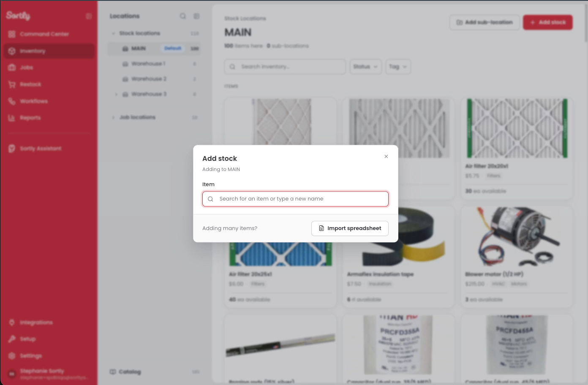Select Warehouse 2 in tree
588x385 pixels.
(x=154, y=79)
